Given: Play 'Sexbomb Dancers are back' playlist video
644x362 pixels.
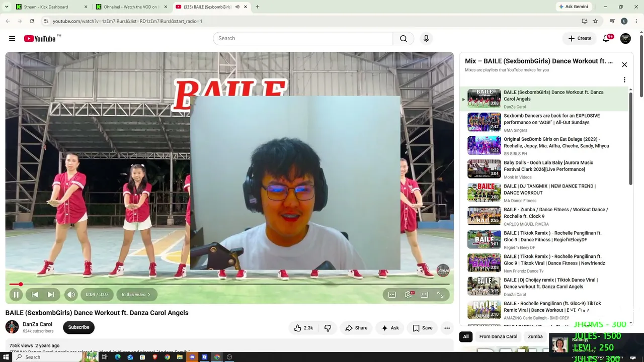Looking at the screenshot, I should point(545,122).
